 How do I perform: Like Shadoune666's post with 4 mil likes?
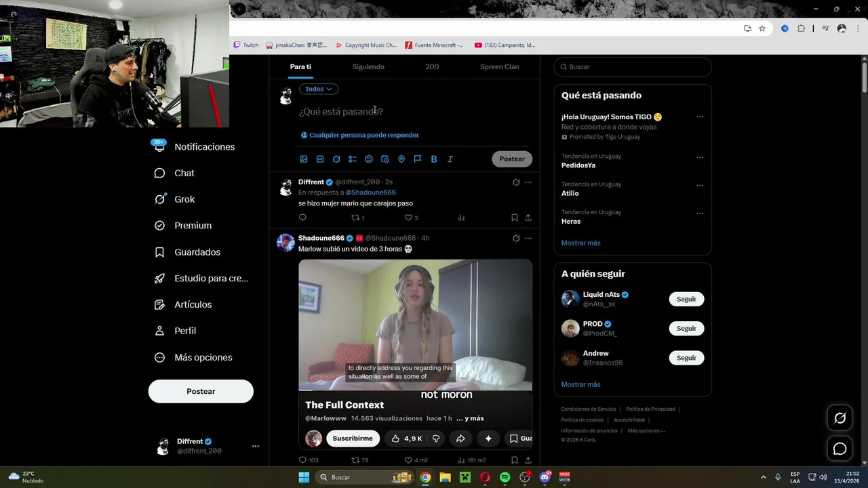[416, 460]
